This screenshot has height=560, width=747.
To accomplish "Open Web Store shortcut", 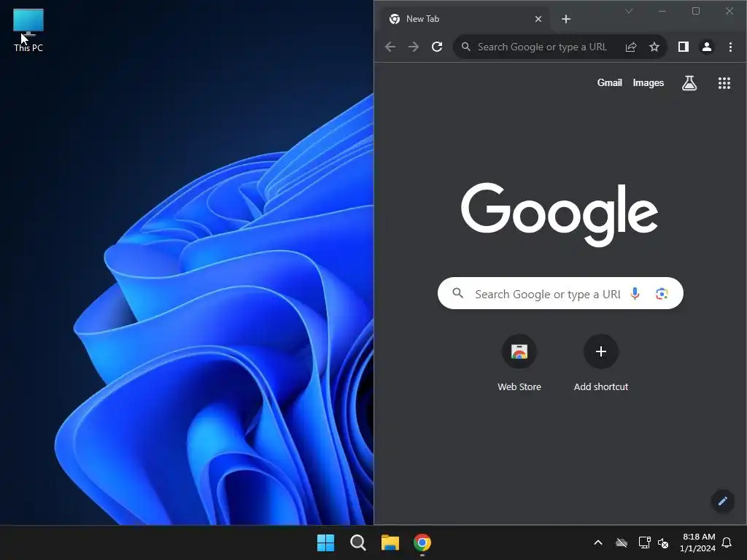I will click(519, 363).
